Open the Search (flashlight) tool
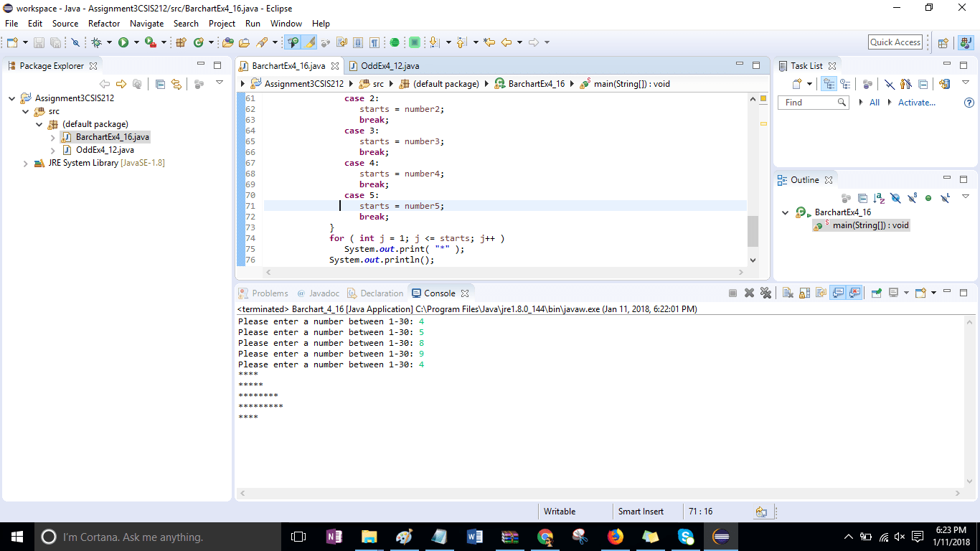 tap(263, 42)
